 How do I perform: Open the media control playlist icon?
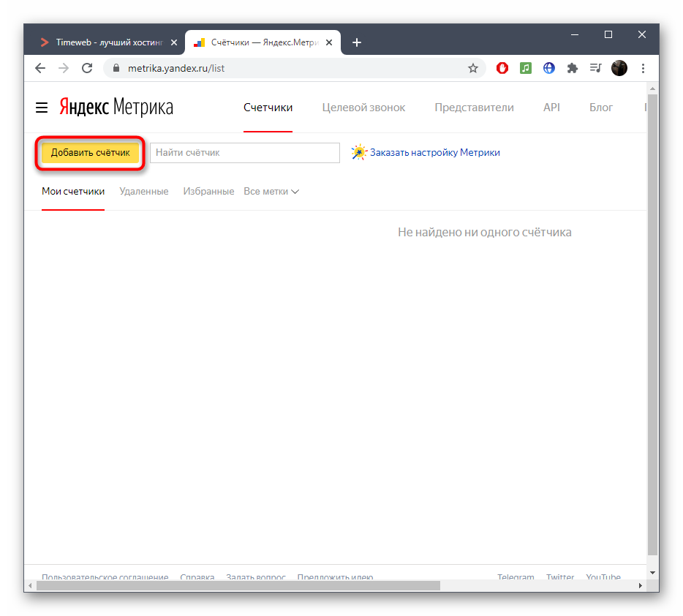click(596, 68)
